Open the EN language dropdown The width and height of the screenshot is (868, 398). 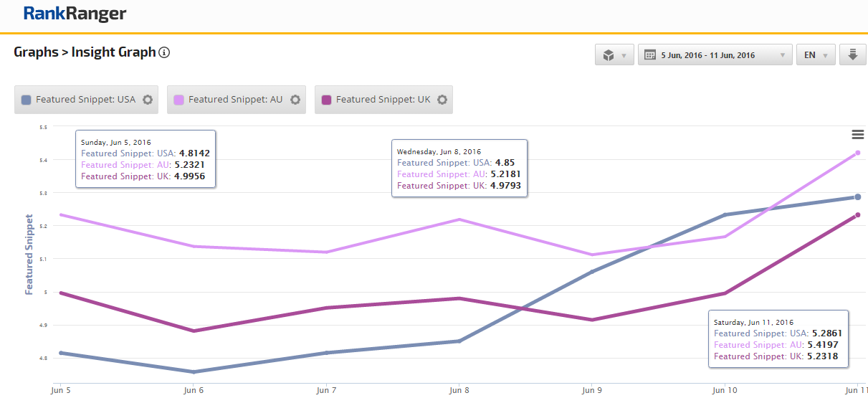click(x=816, y=55)
